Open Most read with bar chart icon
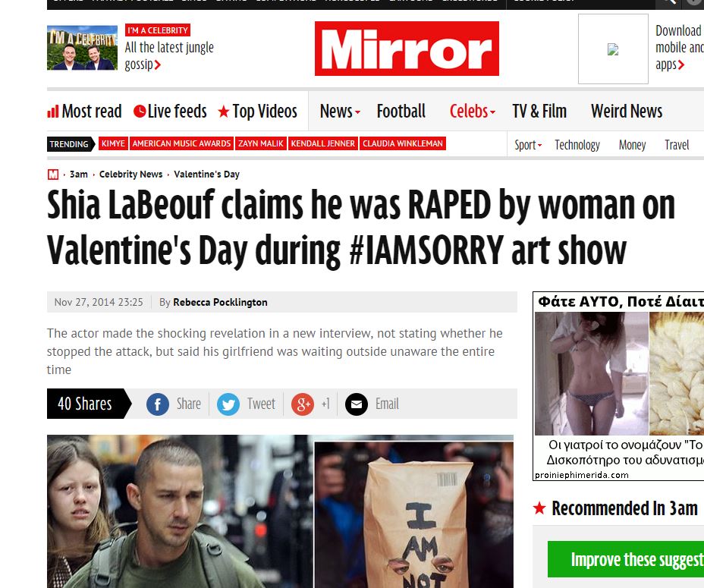The image size is (704, 588). (x=84, y=111)
